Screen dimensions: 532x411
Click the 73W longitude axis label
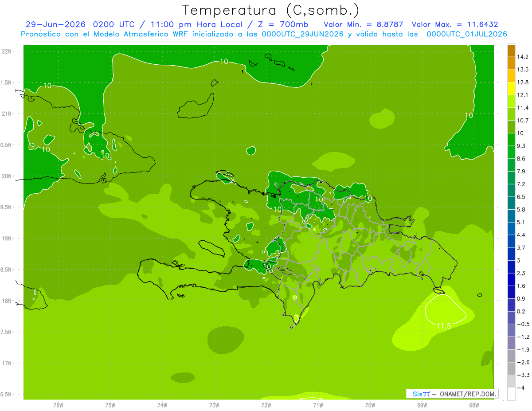(x=214, y=405)
